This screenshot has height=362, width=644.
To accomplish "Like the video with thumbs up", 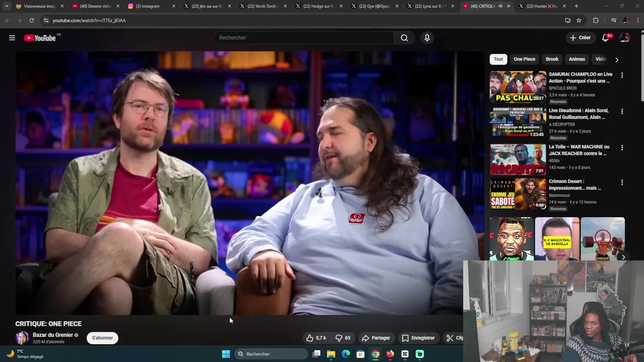I will tap(316, 338).
